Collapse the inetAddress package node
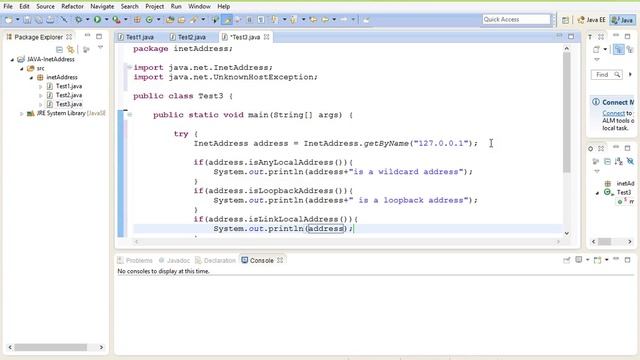The height and width of the screenshot is (360, 640). (x=31, y=78)
